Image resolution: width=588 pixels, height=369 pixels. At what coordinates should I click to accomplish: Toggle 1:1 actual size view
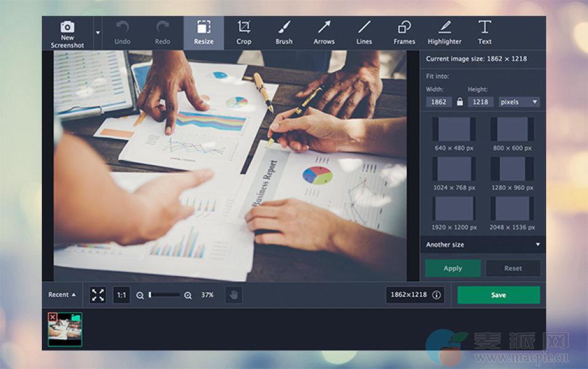coord(122,295)
